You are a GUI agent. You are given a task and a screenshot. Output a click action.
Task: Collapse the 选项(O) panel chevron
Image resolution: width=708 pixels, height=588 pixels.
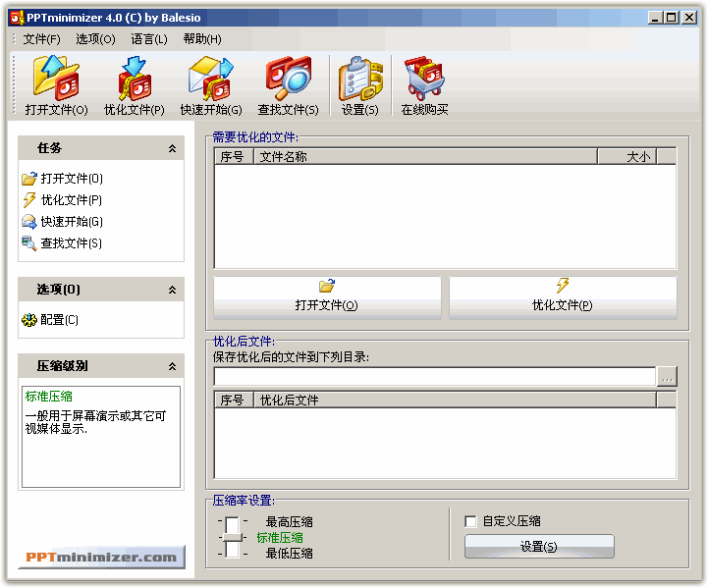click(x=172, y=290)
